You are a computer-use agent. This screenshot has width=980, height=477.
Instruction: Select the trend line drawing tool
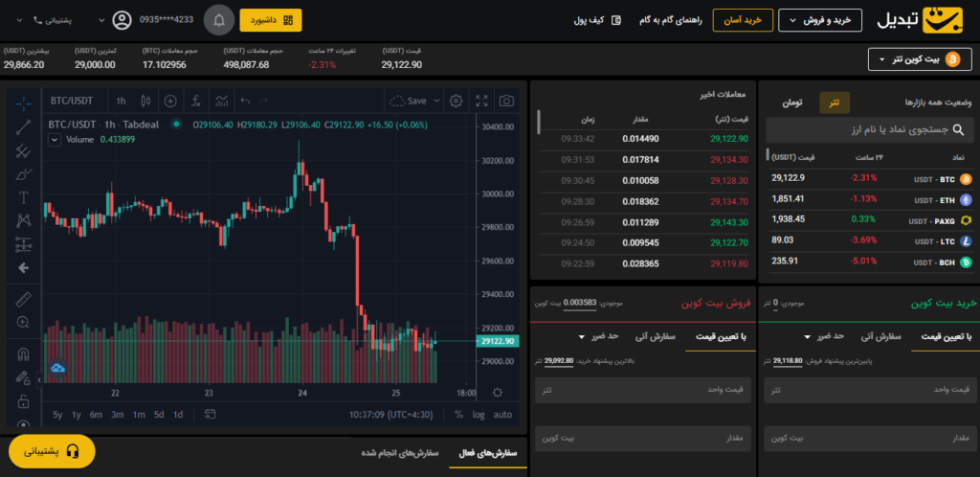point(24,127)
